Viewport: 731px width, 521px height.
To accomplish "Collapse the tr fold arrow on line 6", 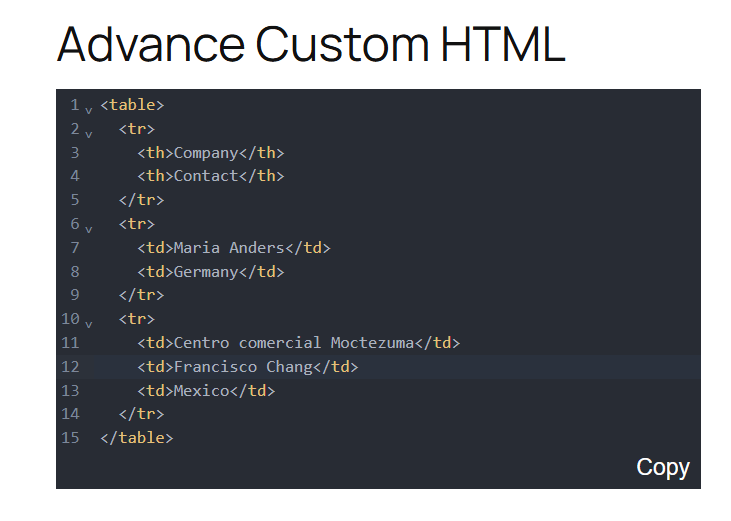I will [x=89, y=229].
